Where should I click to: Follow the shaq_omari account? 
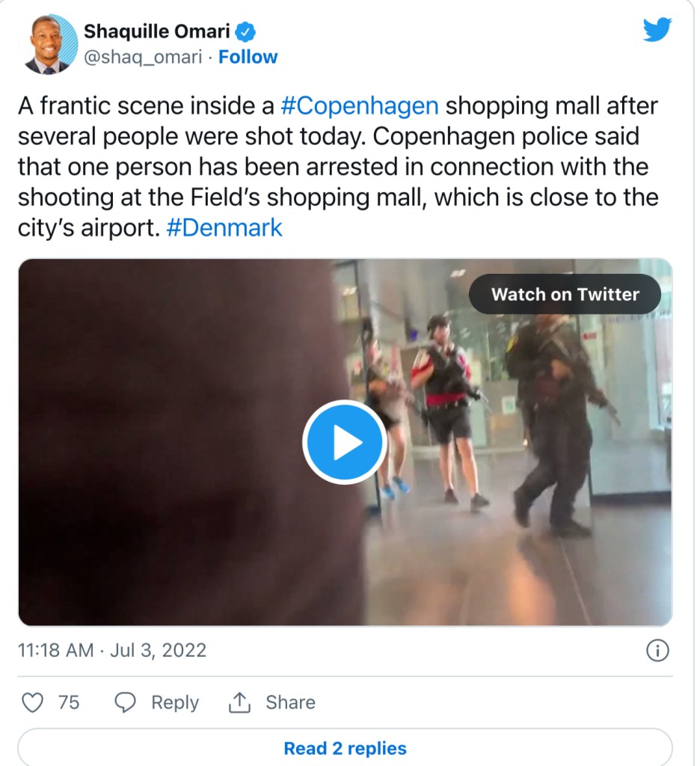click(x=248, y=58)
